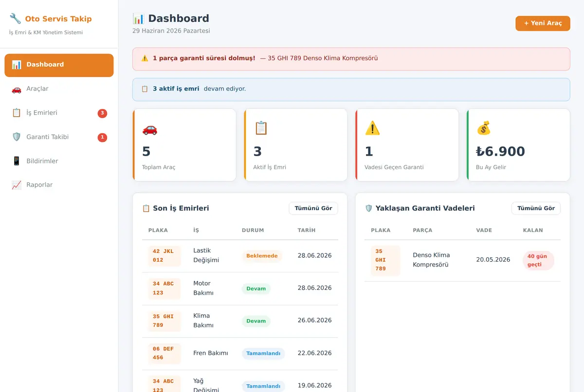Click the Tamamlandı badge in Fren Bakımı row

click(x=263, y=354)
